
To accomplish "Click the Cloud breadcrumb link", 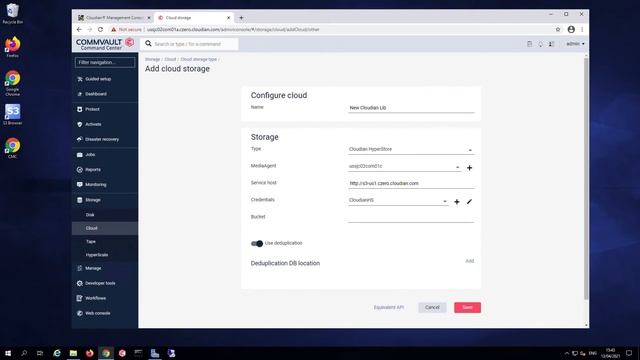I will pyautogui.click(x=170, y=60).
